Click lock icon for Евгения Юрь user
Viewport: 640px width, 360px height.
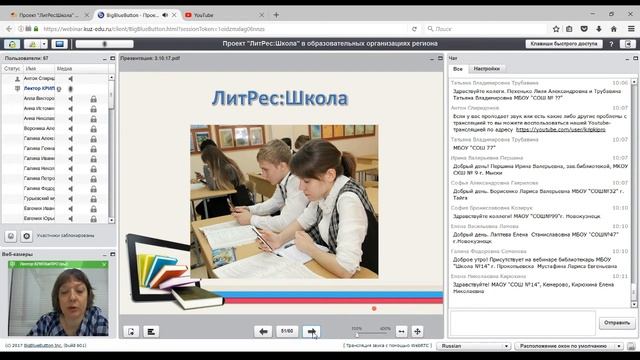93,219
